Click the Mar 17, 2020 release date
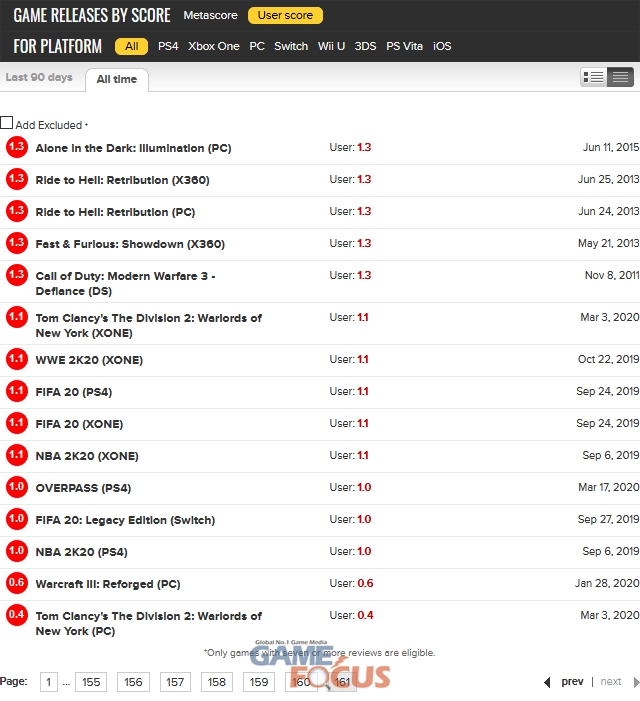 [608, 487]
